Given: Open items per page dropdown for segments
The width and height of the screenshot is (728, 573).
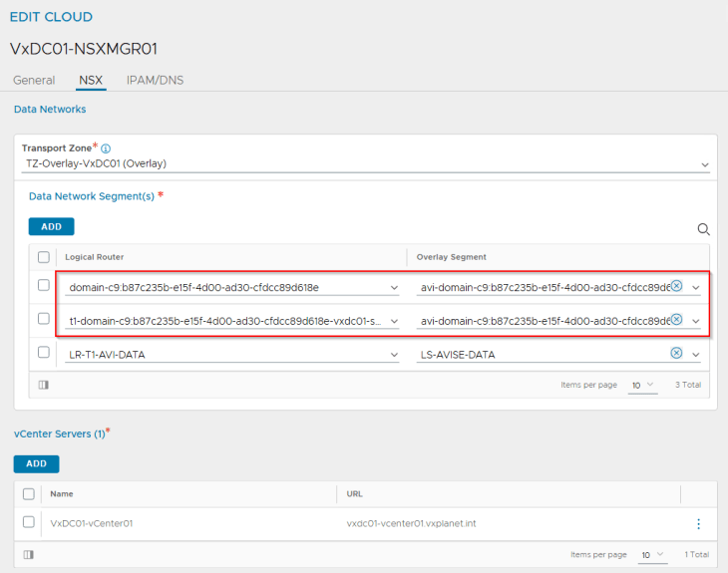Looking at the screenshot, I should 642,385.
